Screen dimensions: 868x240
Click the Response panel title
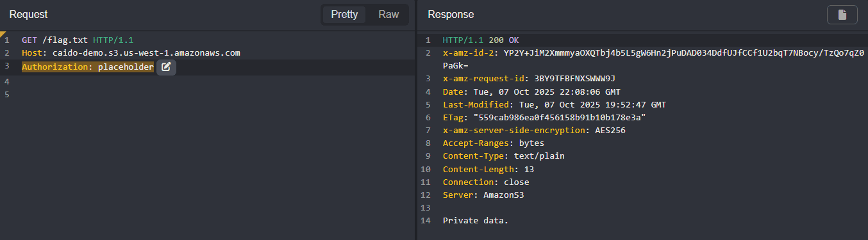click(451, 15)
